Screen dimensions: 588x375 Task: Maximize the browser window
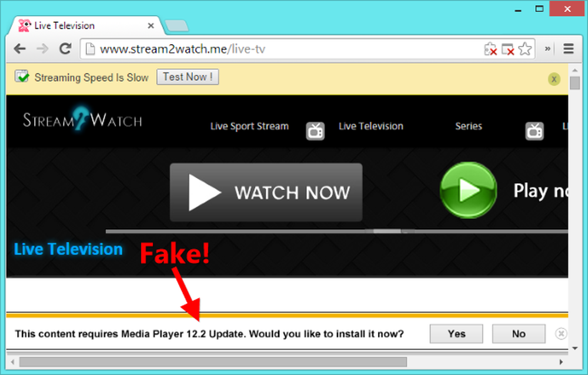click(539, 9)
